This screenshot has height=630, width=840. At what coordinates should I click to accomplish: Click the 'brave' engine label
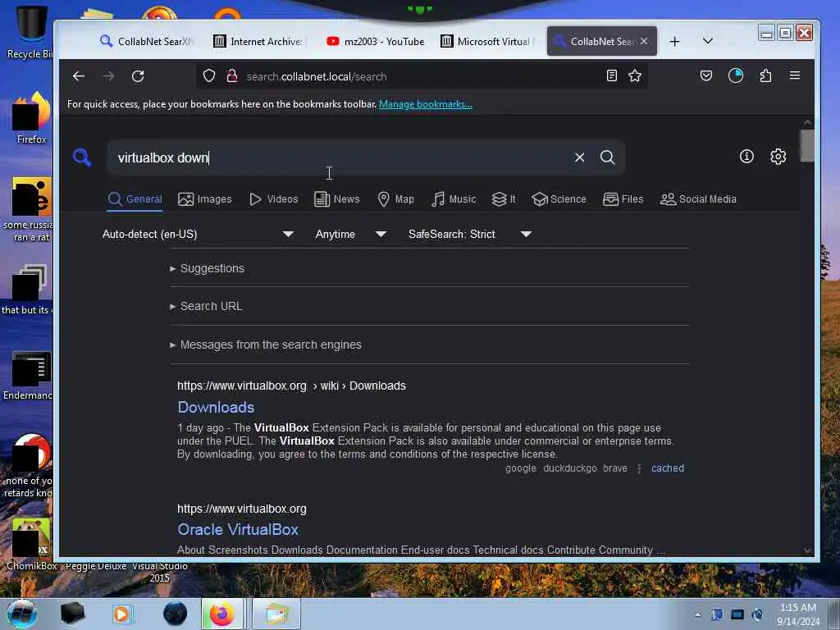click(615, 468)
